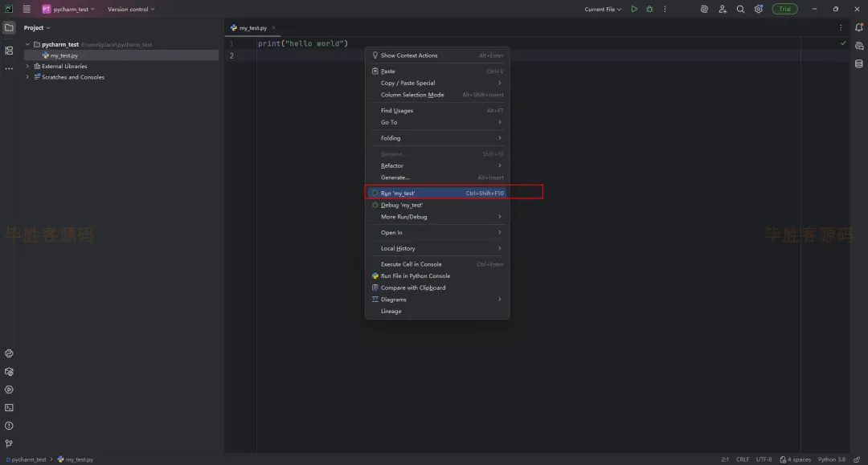The height and width of the screenshot is (465, 868).
Task: Select my_test.py in the project tree
Action: (63, 55)
